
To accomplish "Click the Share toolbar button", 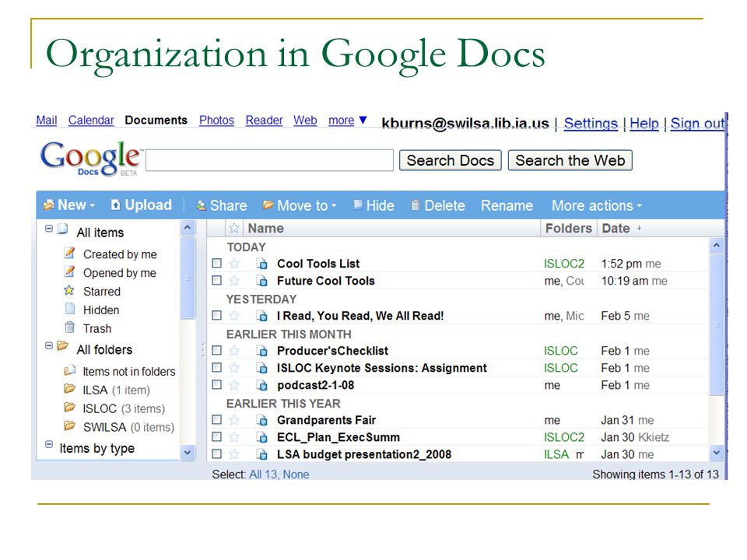I will [x=222, y=205].
